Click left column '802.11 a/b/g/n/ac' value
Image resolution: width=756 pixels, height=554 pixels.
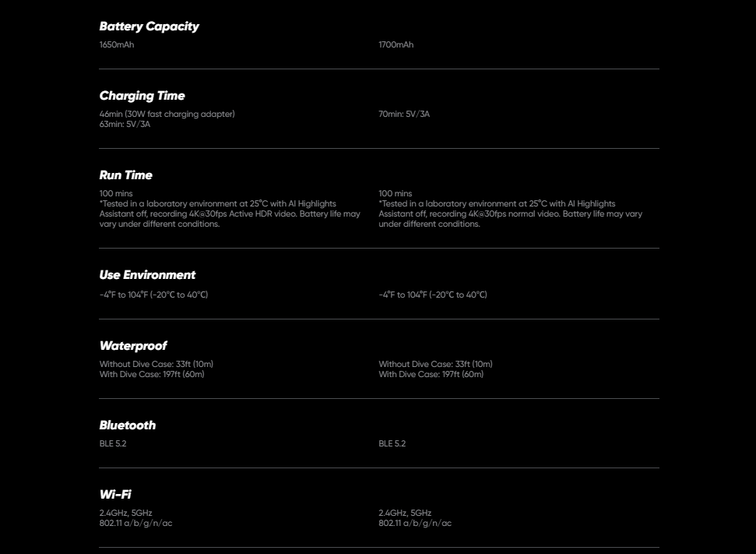136,523
